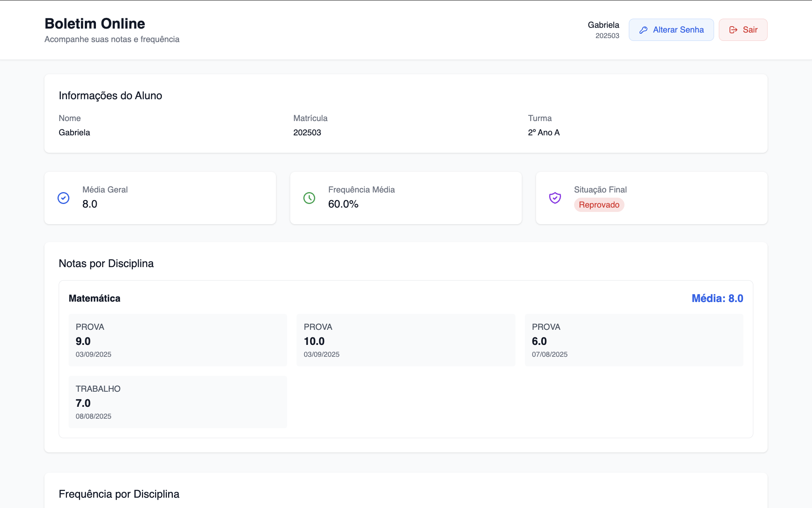Click the logout arrow icon in Sair
The image size is (812, 508).
pyautogui.click(x=733, y=30)
